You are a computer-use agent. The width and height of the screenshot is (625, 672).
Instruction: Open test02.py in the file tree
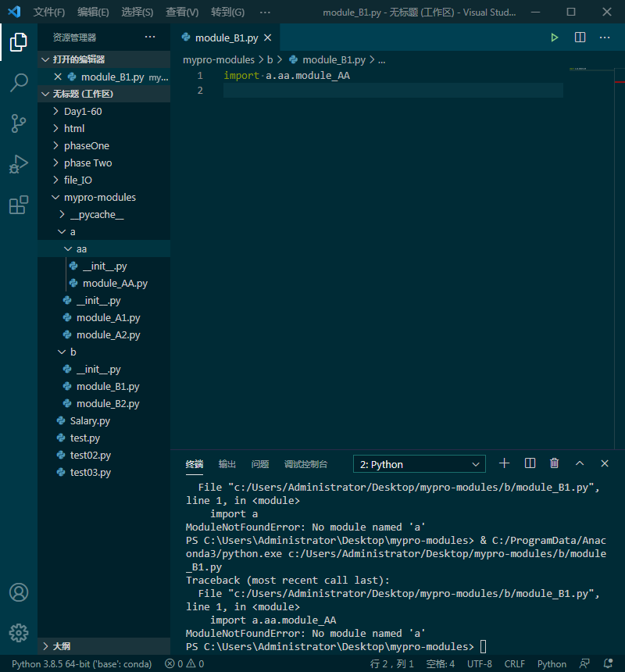tap(104, 455)
